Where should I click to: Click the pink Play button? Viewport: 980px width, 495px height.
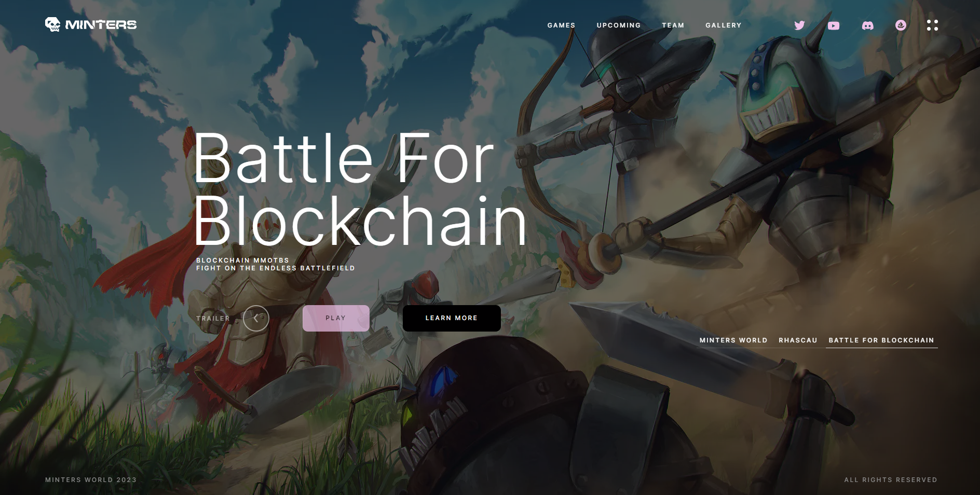pyautogui.click(x=336, y=318)
